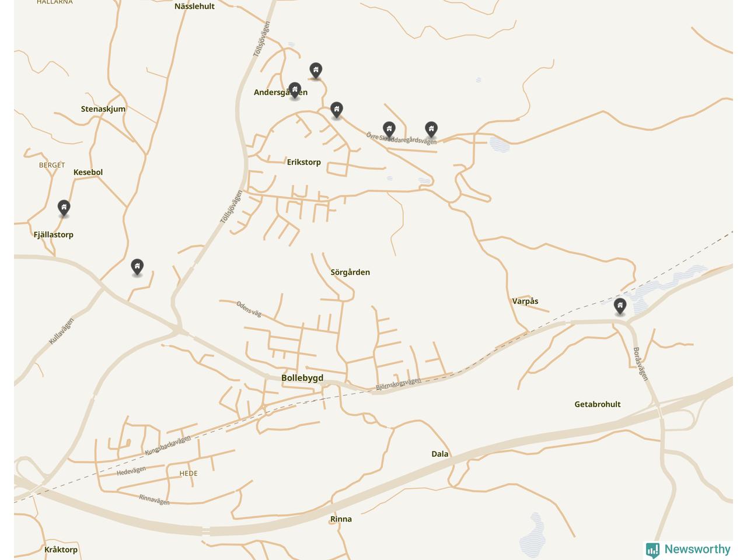747x560 pixels.
Task: Click the Varpås place label
Action: [x=525, y=302]
